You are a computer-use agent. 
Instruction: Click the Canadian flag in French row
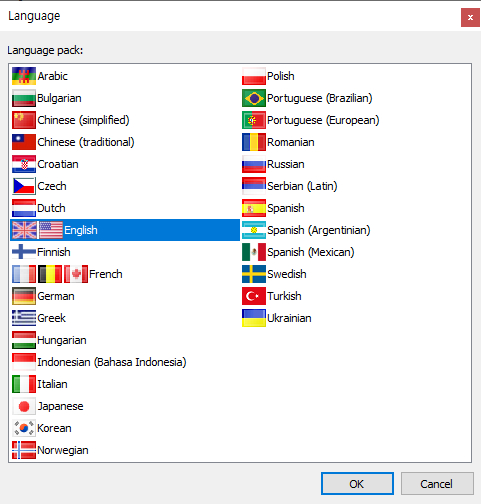pos(76,274)
